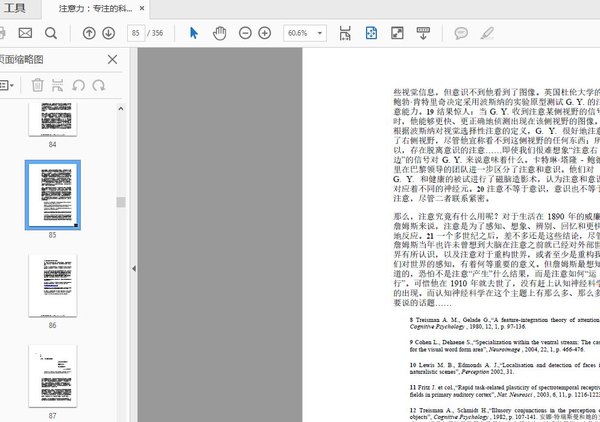The image size is (600, 422).
Task: Open the search magnifier tool
Action: click(x=51, y=33)
